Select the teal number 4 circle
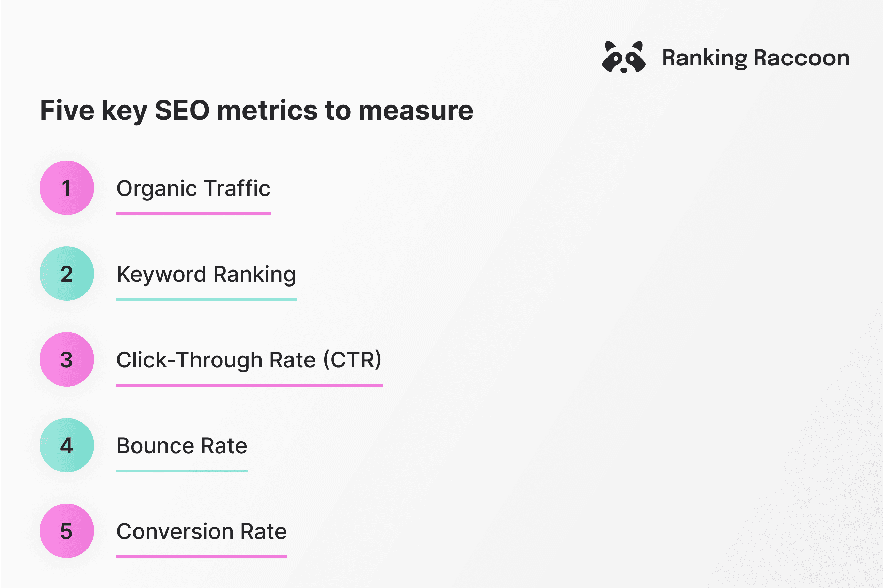This screenshot has height=588, width=883. [x=67, y=445]
